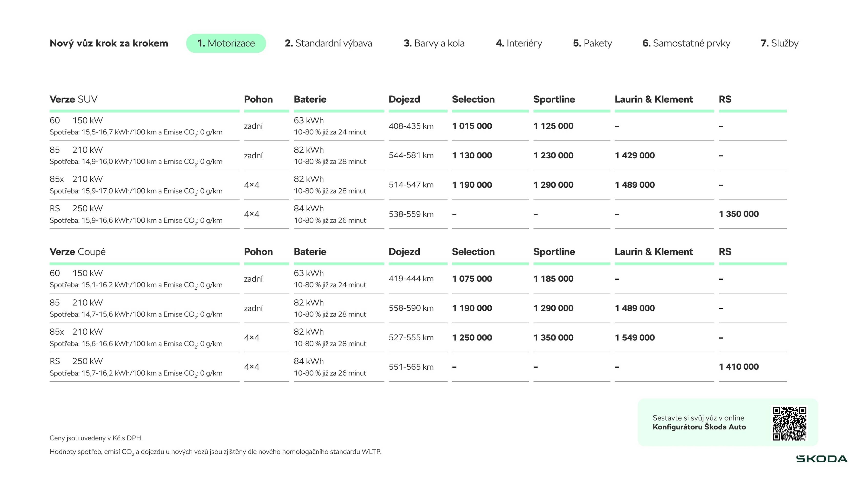868x488 pixels.
Task: Open Samostatné prvky tab
Action: (x=686, y=43)
